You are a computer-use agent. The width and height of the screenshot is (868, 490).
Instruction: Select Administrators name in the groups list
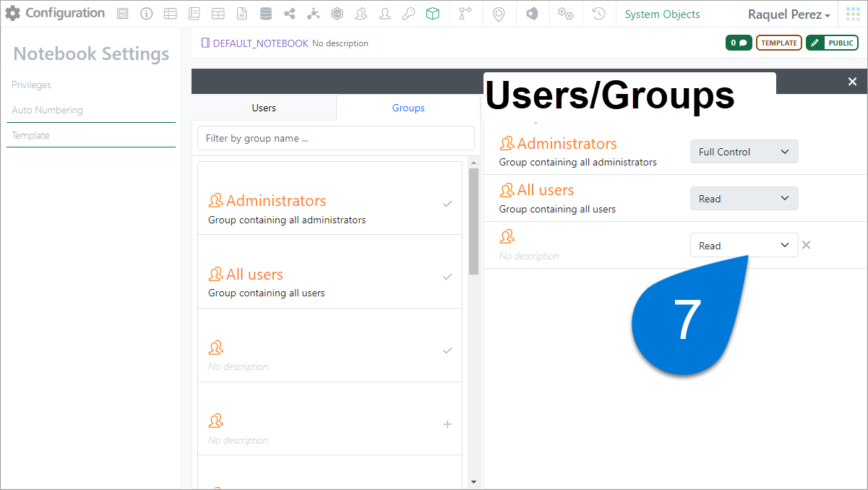tap(276, 201)
